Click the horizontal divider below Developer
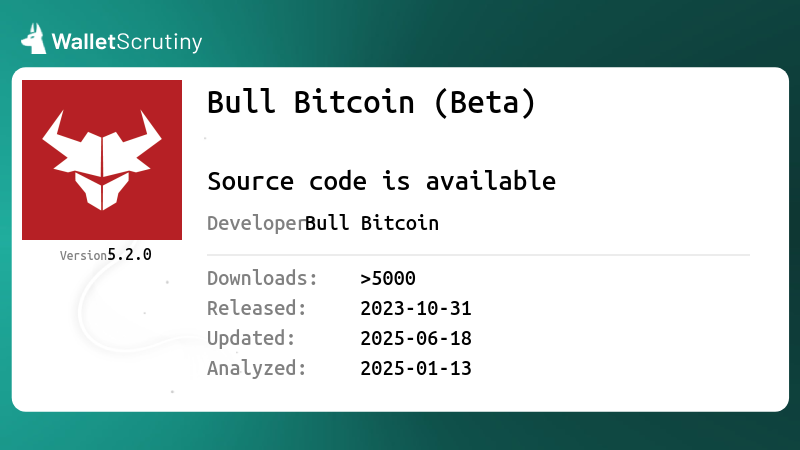Screen dimensions: 800x450 [479, 255]
